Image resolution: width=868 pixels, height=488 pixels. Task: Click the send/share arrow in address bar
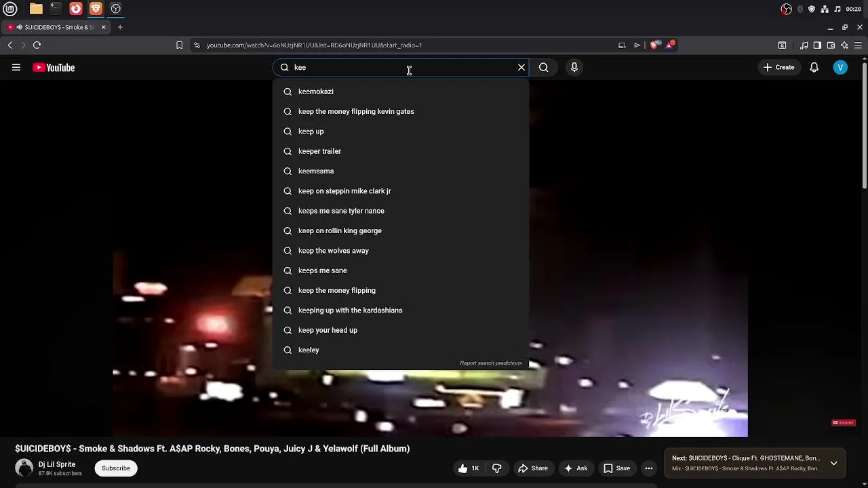point(637,45)
